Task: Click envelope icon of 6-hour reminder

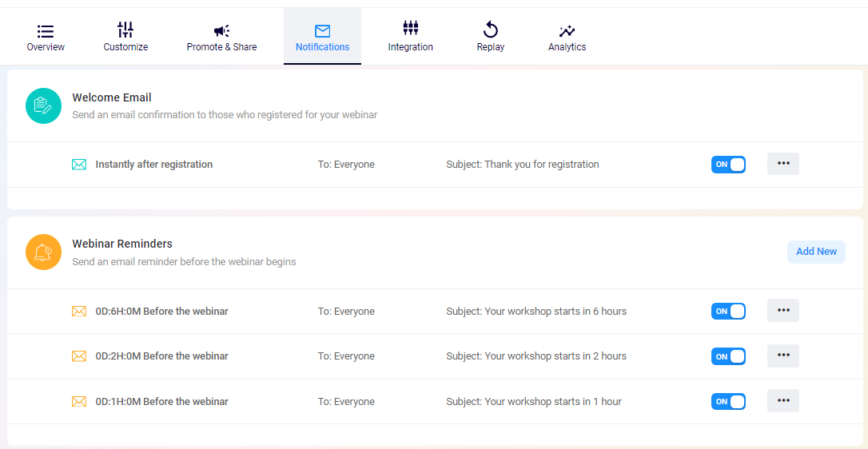Action: pyautogui.click(x=79, y=312)
